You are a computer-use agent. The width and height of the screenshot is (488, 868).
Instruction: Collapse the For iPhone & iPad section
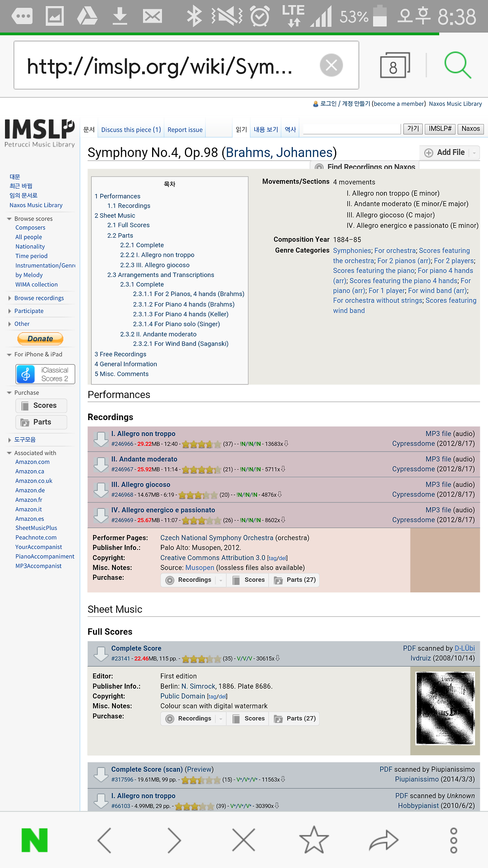click(x=9, y=354)
